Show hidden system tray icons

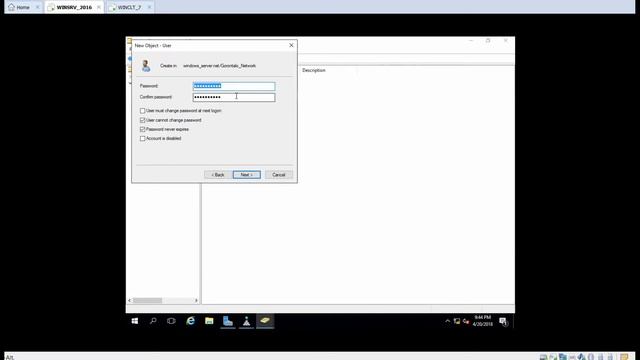447,321
